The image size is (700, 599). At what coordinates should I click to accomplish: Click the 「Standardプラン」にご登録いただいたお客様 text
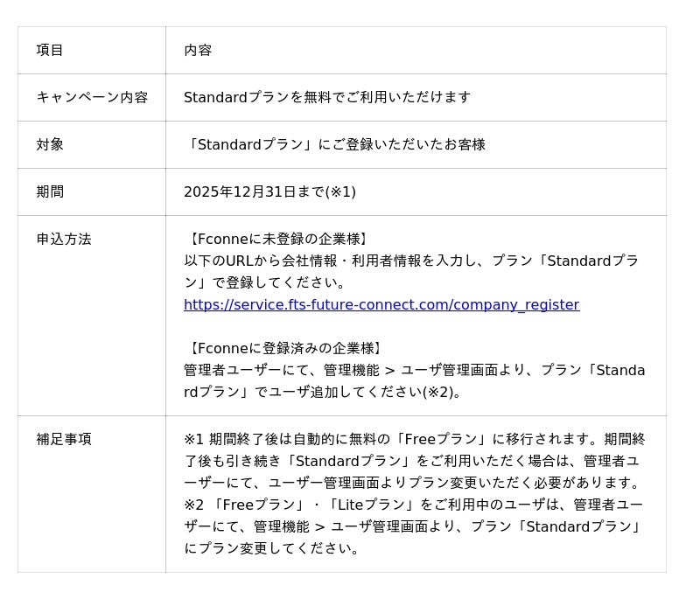[336, 144]
